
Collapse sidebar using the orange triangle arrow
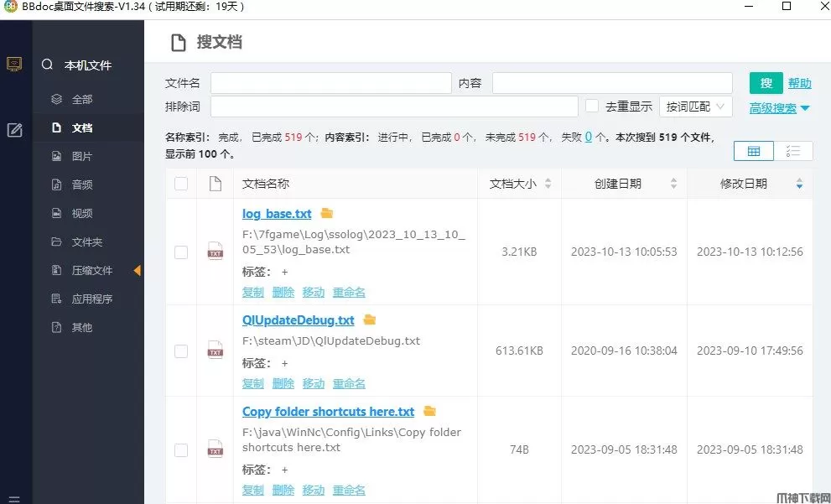click(138, 270)
